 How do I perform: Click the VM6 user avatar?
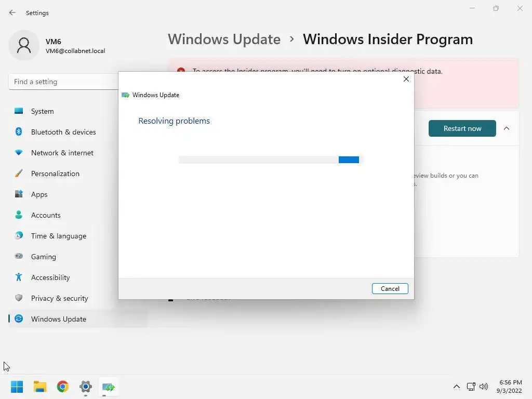24,46
